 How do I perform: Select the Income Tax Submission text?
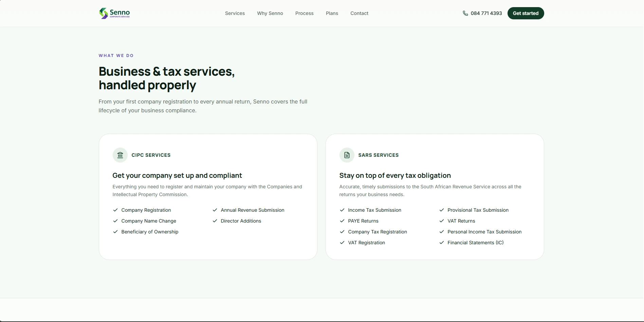374,210
